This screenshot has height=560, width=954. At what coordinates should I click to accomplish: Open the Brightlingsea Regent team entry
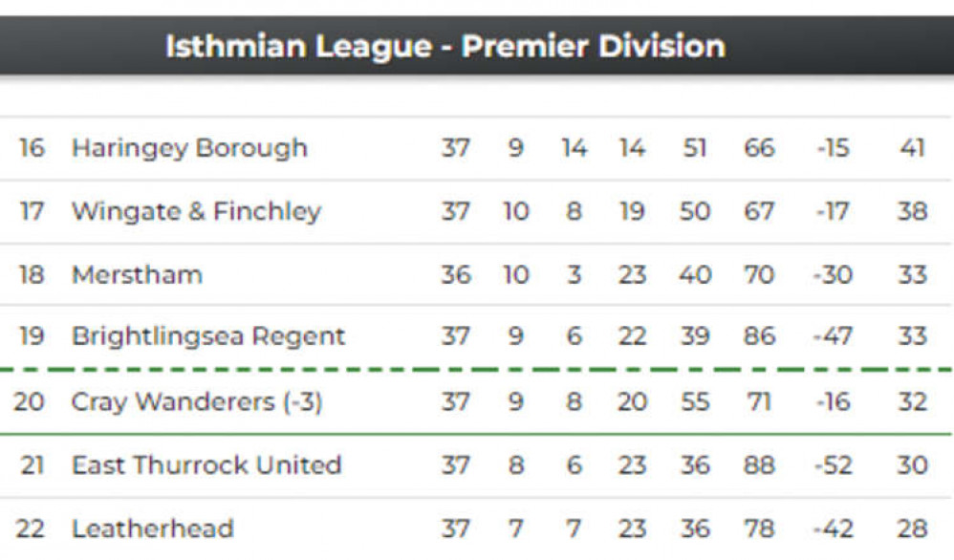(208, 336)
